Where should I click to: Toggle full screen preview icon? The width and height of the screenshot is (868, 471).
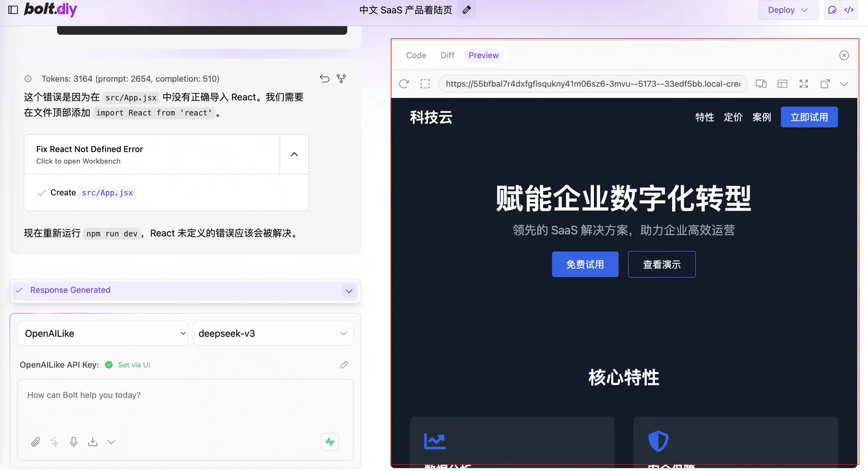tap(804, 84)
